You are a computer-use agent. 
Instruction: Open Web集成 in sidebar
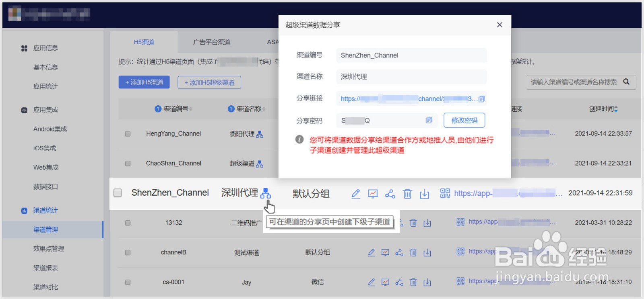coord(46,168)
